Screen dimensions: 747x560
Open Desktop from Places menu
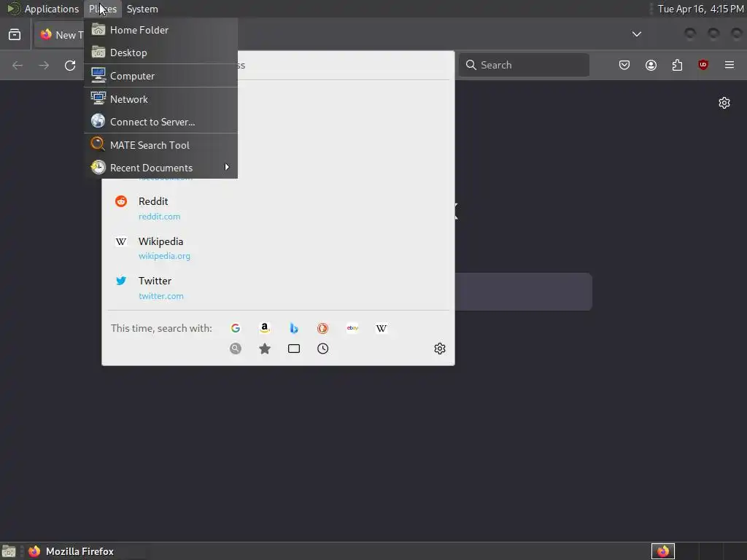tap(160, 52)
